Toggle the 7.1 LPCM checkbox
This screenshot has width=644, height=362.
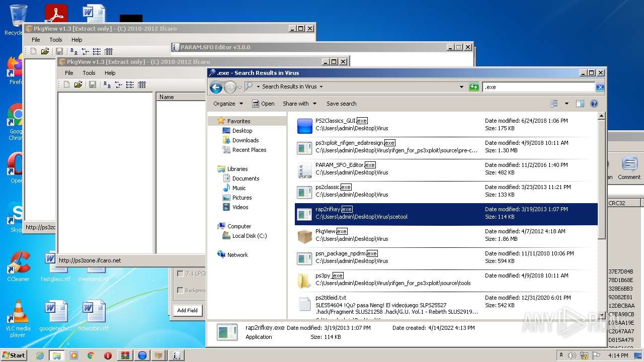pos(180,274)
